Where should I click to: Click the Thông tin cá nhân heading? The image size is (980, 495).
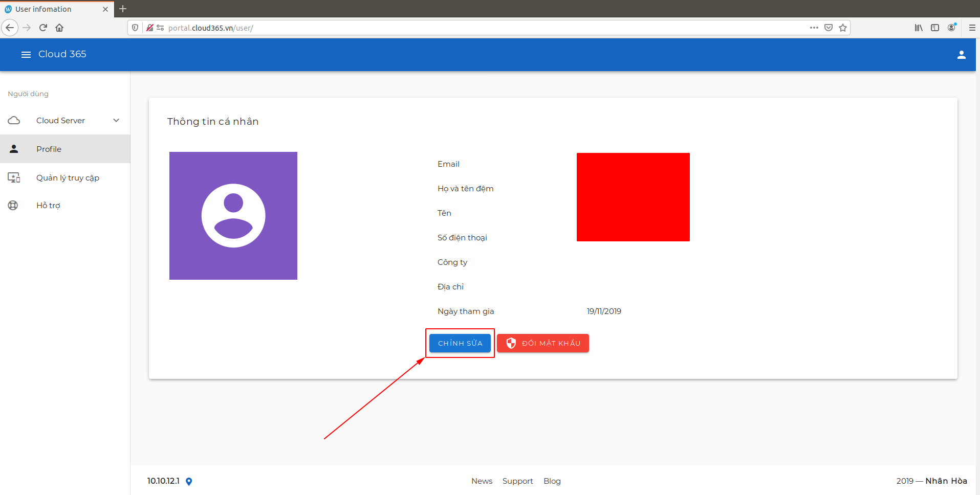click(213, 122)
